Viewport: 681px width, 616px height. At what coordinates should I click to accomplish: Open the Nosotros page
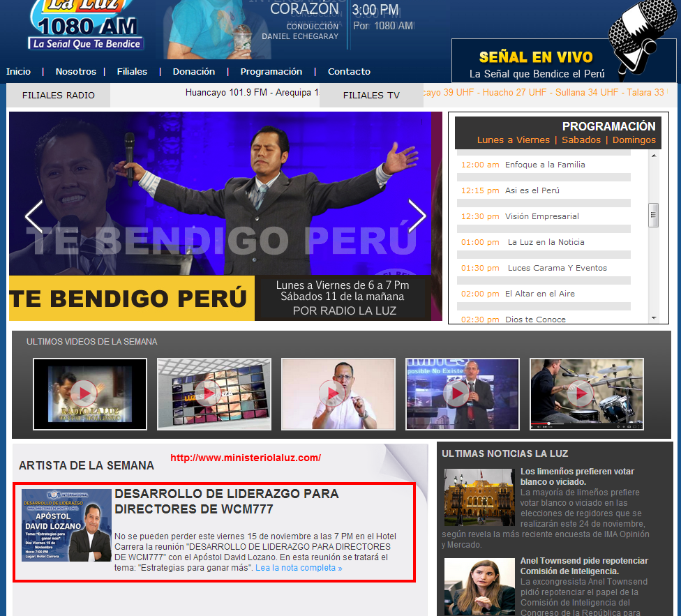point(75,72)
